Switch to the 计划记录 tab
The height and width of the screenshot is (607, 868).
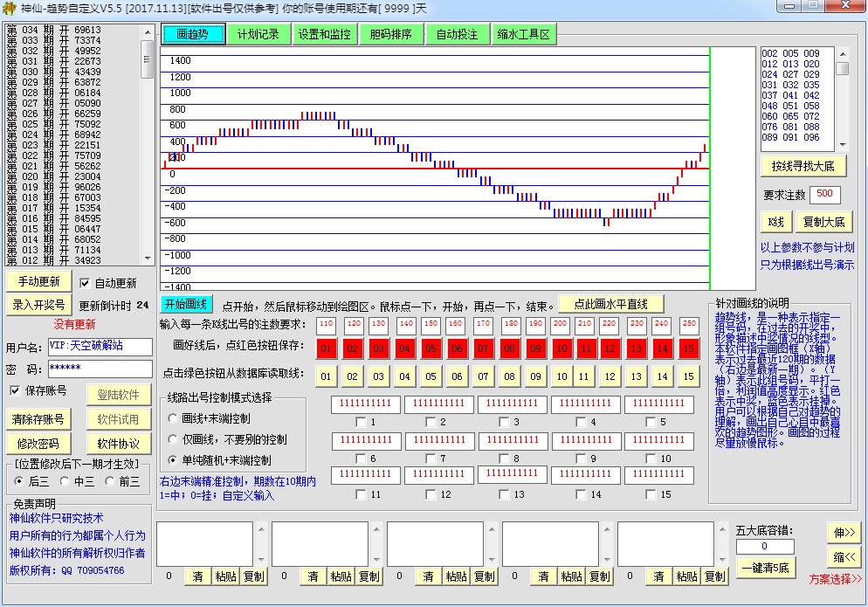point(258,35)
